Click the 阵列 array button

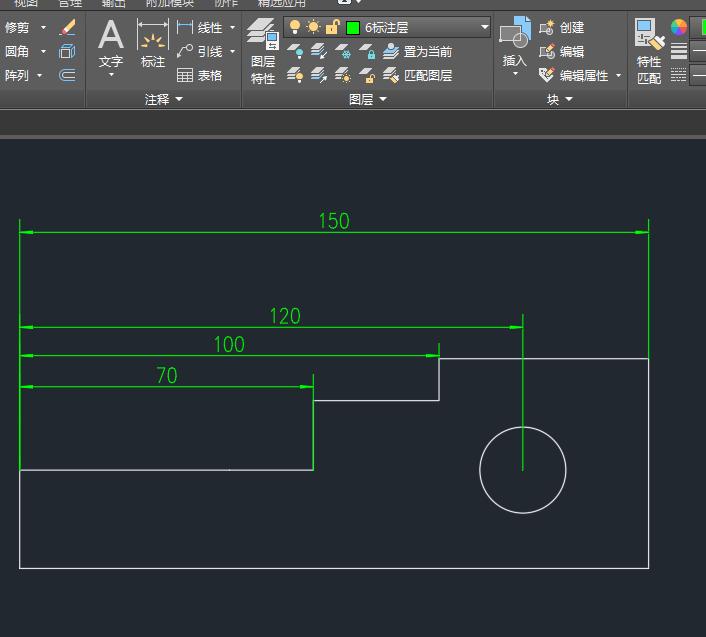(x=17, y=75)
